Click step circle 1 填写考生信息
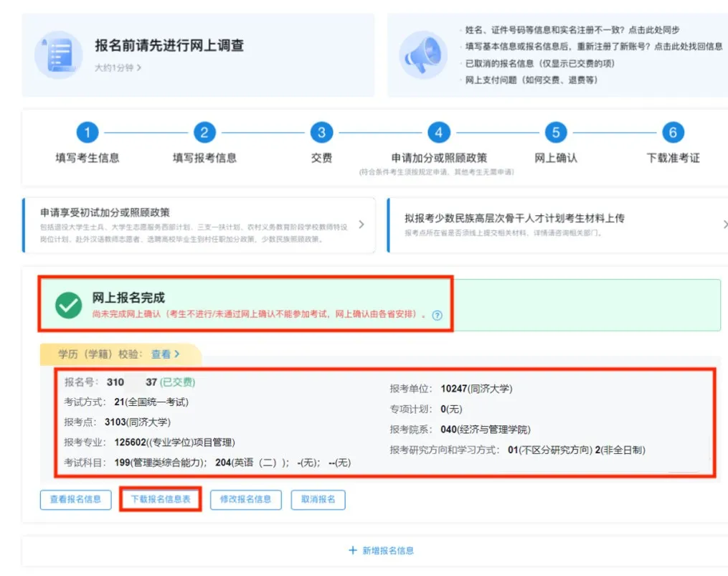The width and height of the screenshot is (728, 576). point(87,133)
